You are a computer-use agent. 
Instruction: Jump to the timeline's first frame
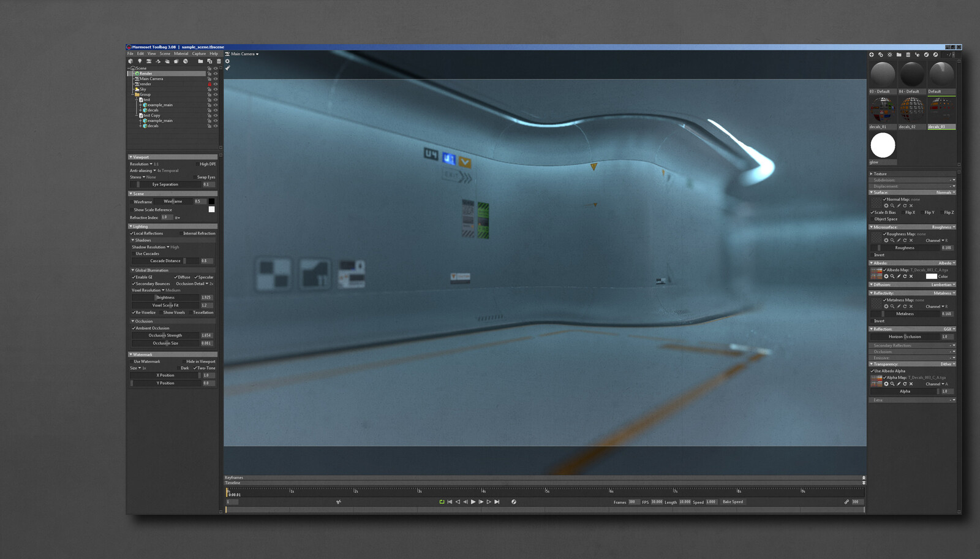450,501
